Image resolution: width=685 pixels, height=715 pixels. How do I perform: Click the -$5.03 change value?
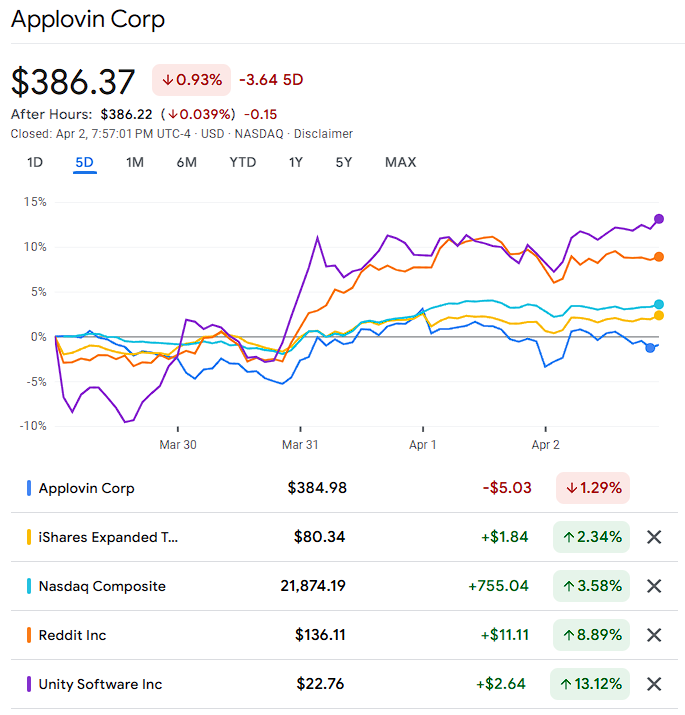pos(507,488)
